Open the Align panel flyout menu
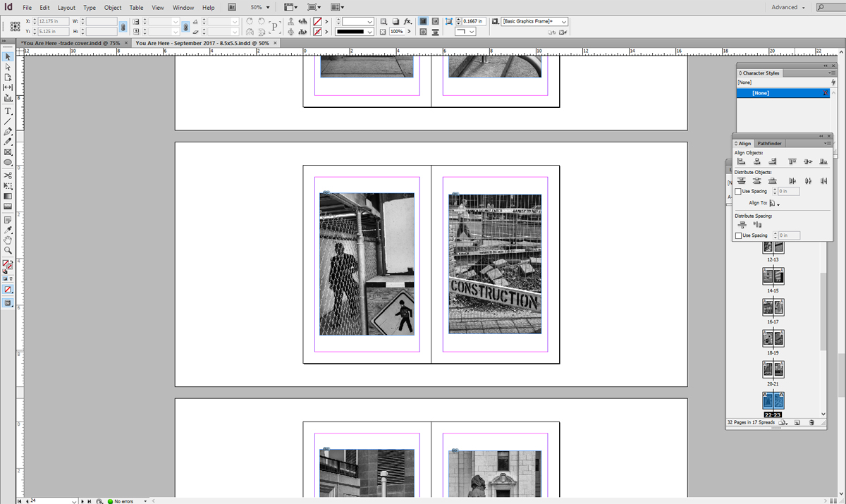This screenshot has height=504, width=846. coord(828,143)
